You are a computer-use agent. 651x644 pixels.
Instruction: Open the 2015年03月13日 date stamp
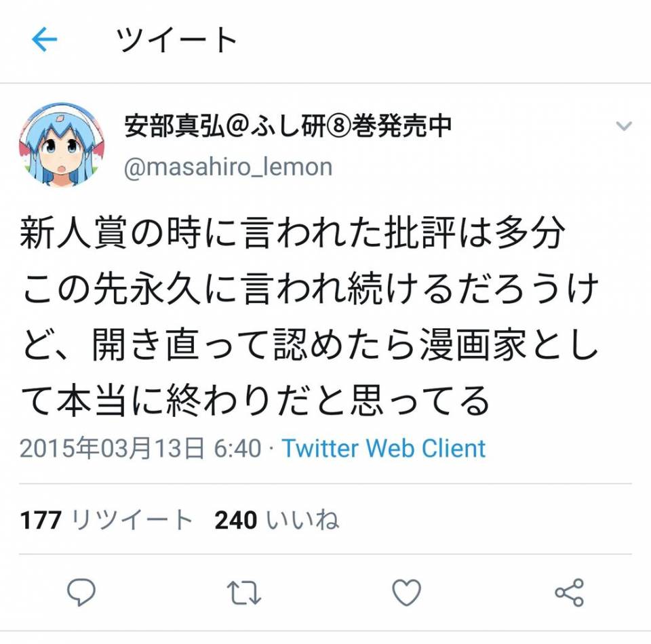tap(112, 449)
